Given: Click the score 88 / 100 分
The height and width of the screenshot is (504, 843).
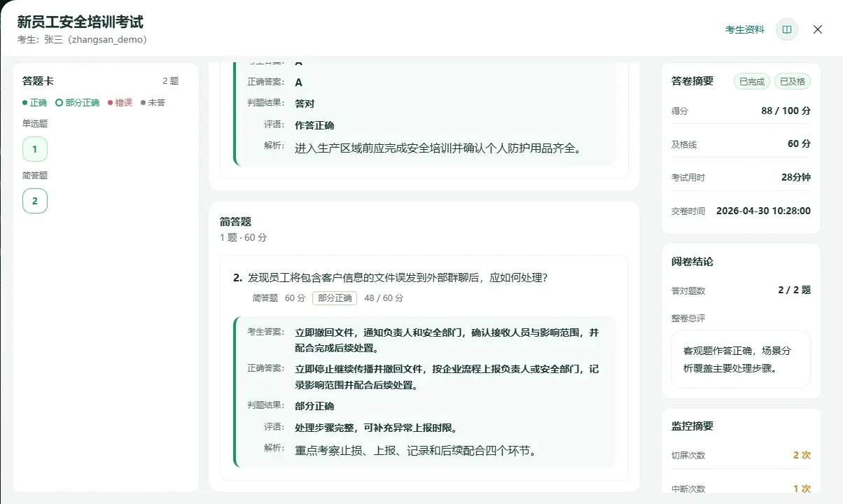Looking at the screenshot, I should pyautogui.click(x=786, y=111).
